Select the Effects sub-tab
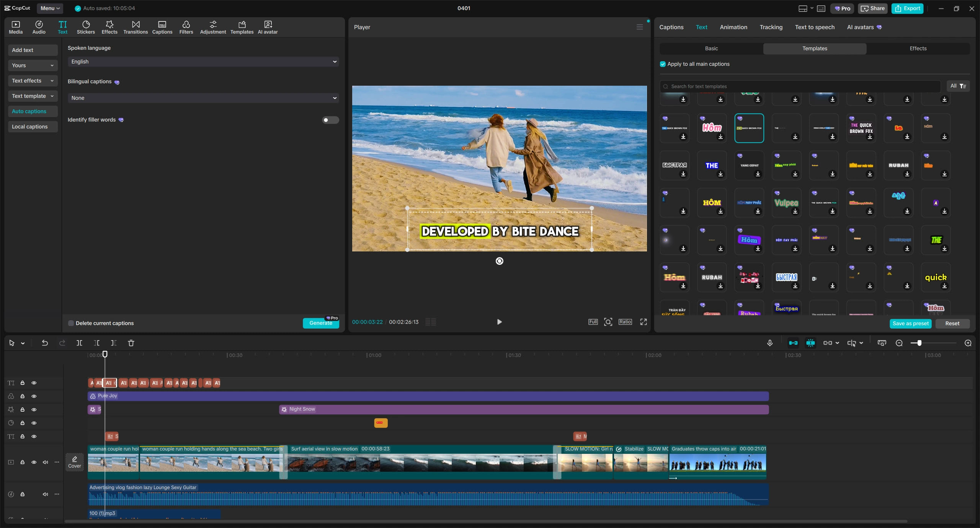The height and width of the screenshot is (528, 980). pos(918,49)
